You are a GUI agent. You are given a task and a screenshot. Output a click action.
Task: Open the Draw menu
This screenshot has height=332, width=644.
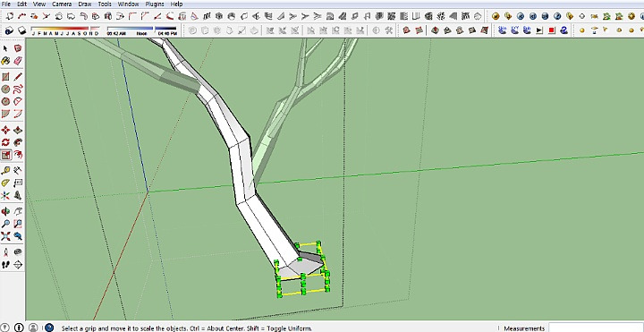coord(85,4)
